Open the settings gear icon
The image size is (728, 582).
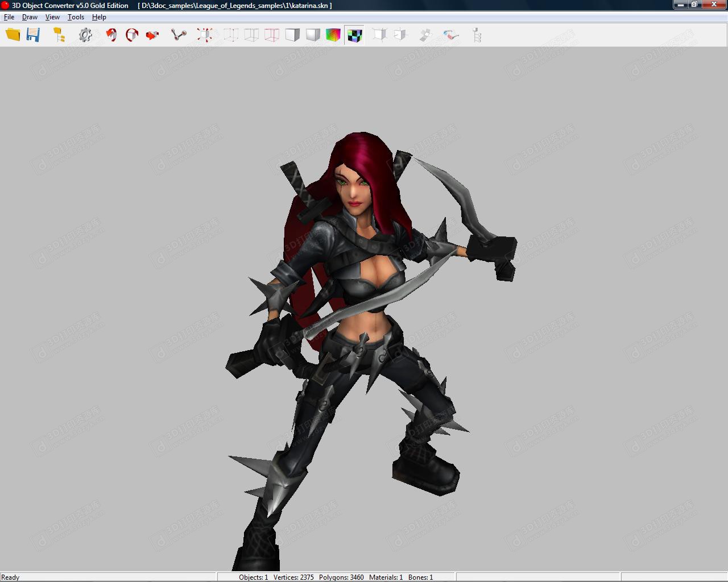pos(85,35)
